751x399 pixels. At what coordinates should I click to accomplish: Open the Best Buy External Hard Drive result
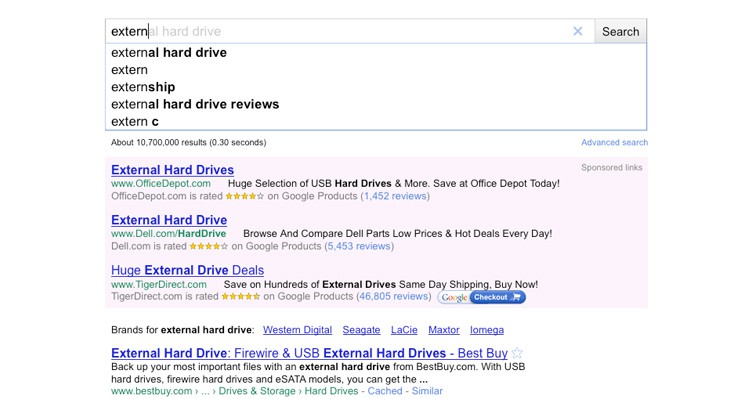[x=309, y=353]
